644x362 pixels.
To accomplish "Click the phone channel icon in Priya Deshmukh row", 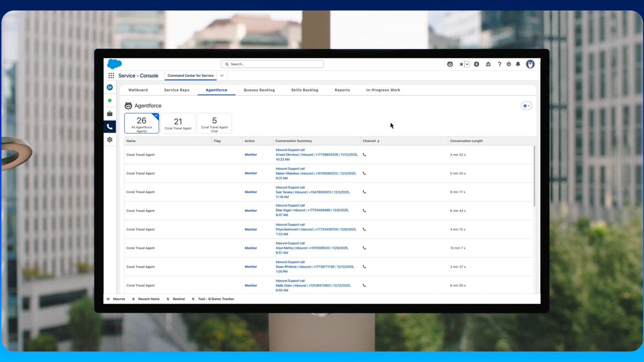I will point(364,230).
